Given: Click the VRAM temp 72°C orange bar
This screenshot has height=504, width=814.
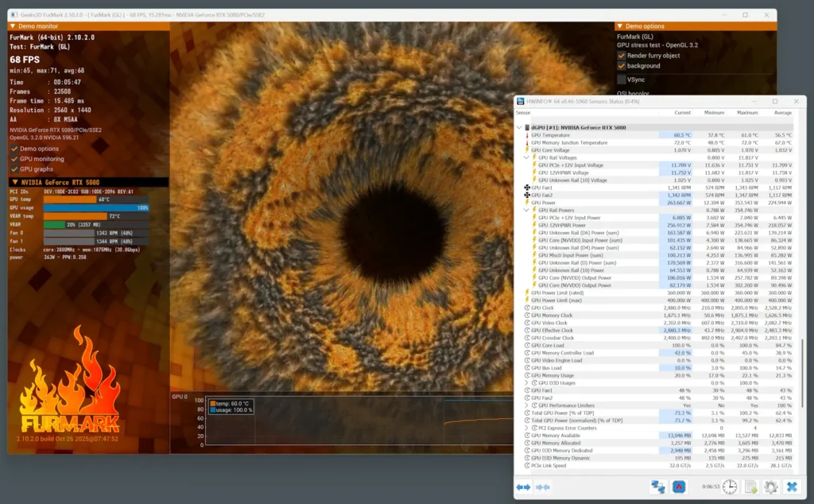Looking at the screenshot, I should pyautogui.click(x=76, y=216).
